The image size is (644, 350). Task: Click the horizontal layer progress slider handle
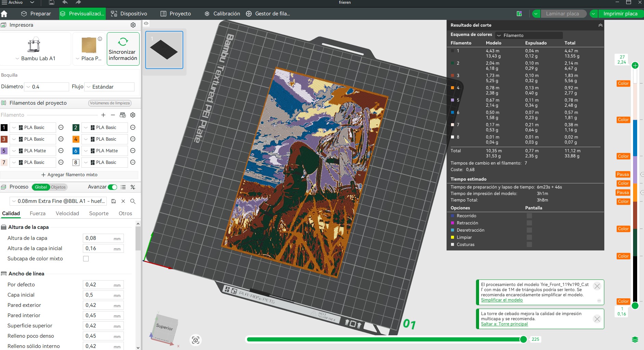(x=523, y=339)
